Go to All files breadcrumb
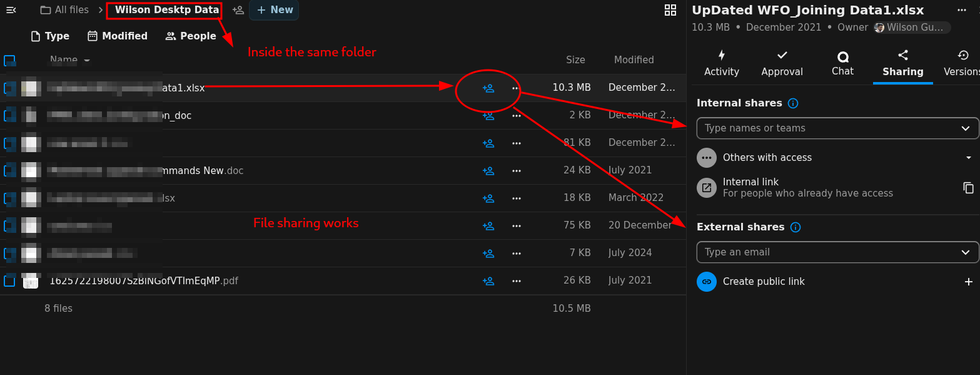Viewport: 980px width, 375px height. (x=64, y=10)
